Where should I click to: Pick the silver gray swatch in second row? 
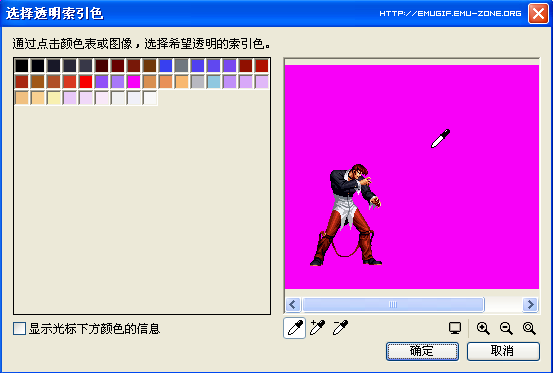[x=198, y=82]
